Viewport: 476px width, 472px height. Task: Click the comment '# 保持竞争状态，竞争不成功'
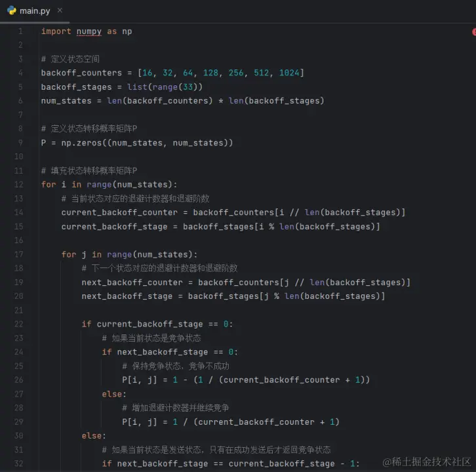[176, 366]
